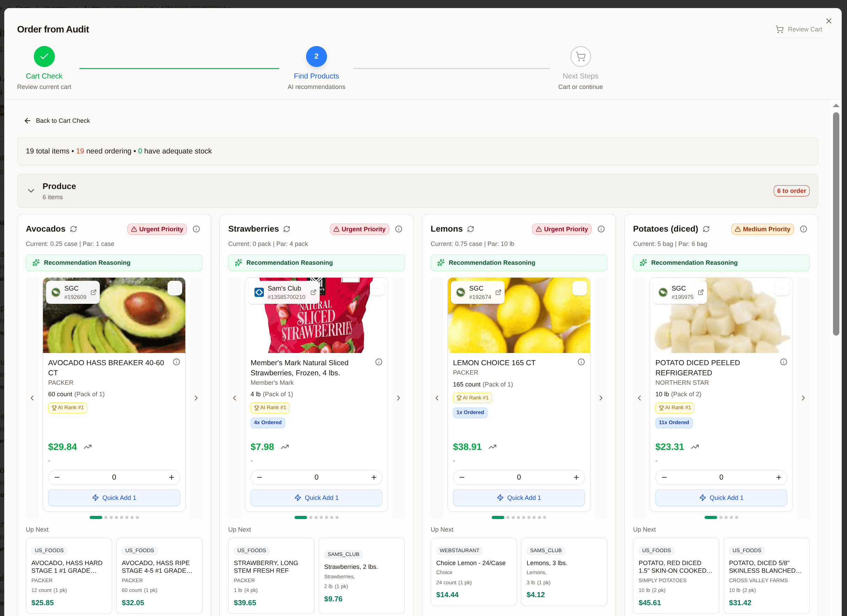Check the selection box on the potatoes image
Viewport: 847px width, 616px height.
782,288
